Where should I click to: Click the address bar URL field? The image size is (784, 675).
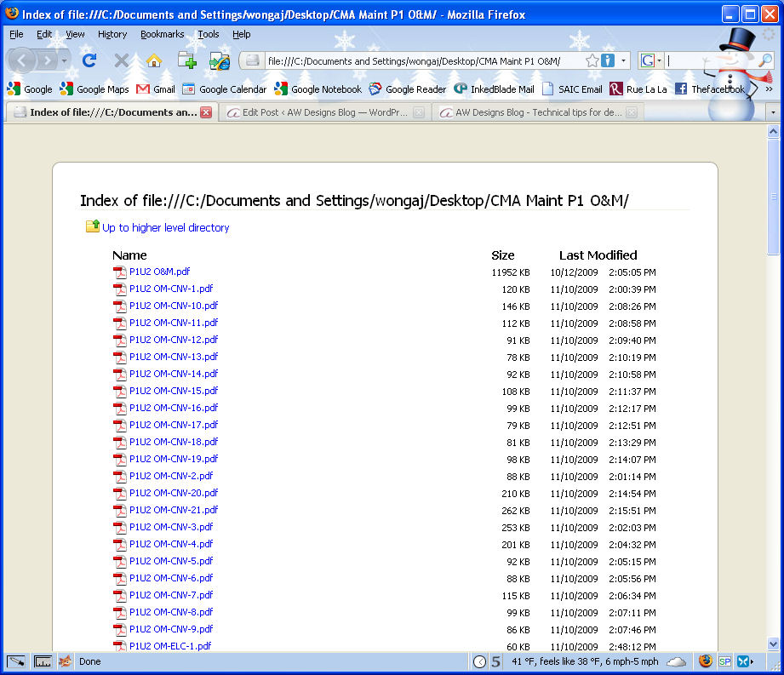pyautogui.click(x=424, y=61)
